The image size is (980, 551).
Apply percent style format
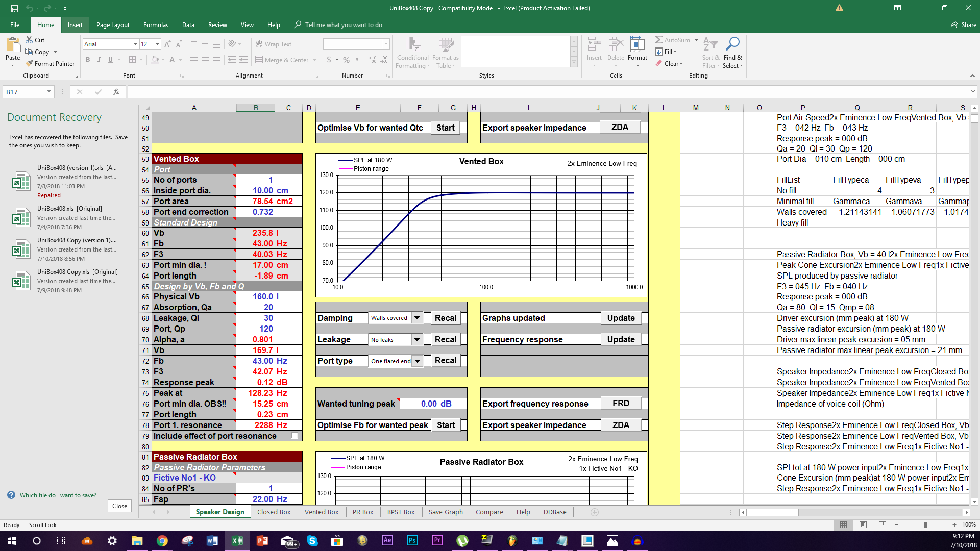pos(346,60)
